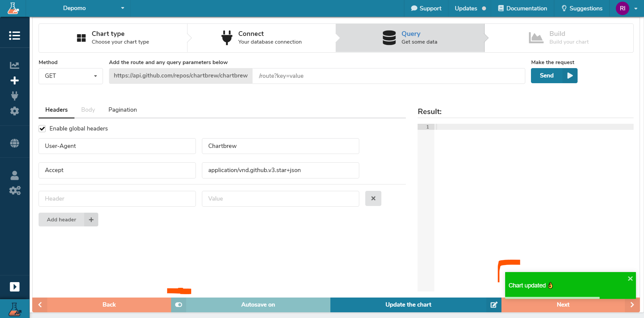The image size is (644, 318).
Task: Click the plus icon in sidebar
Action: click(14, 81)
